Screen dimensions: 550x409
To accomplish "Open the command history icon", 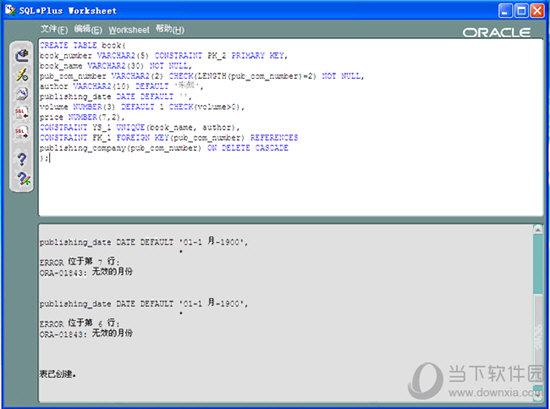I will 22,94.
